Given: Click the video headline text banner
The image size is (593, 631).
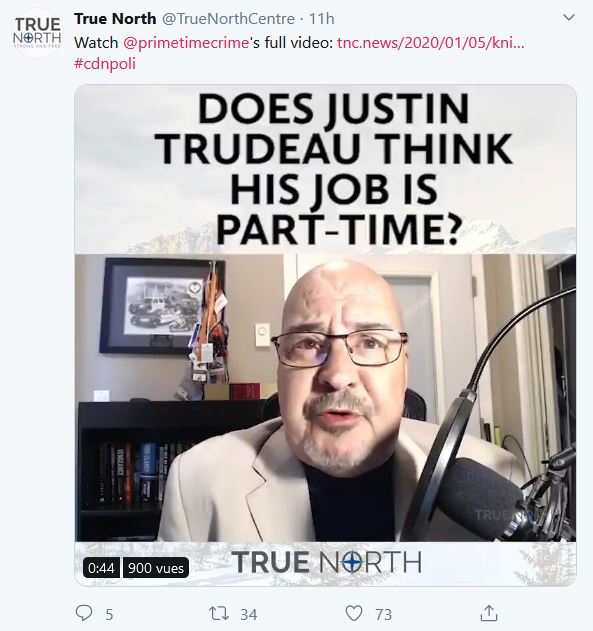Looking at the screenshot, I should [334, 169].
